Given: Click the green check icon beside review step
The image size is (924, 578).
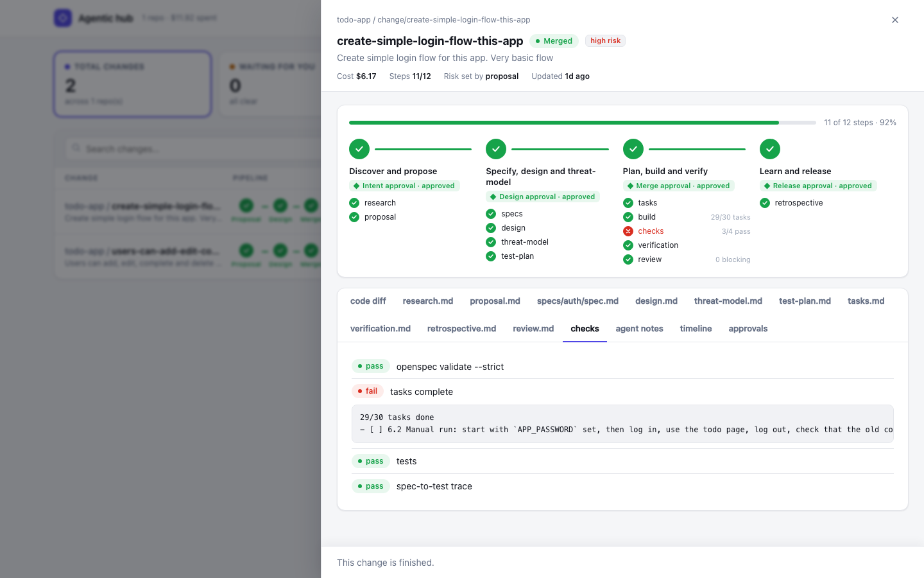Looking at the screenshot, I should pyautogui.click(x=628, y=259).
